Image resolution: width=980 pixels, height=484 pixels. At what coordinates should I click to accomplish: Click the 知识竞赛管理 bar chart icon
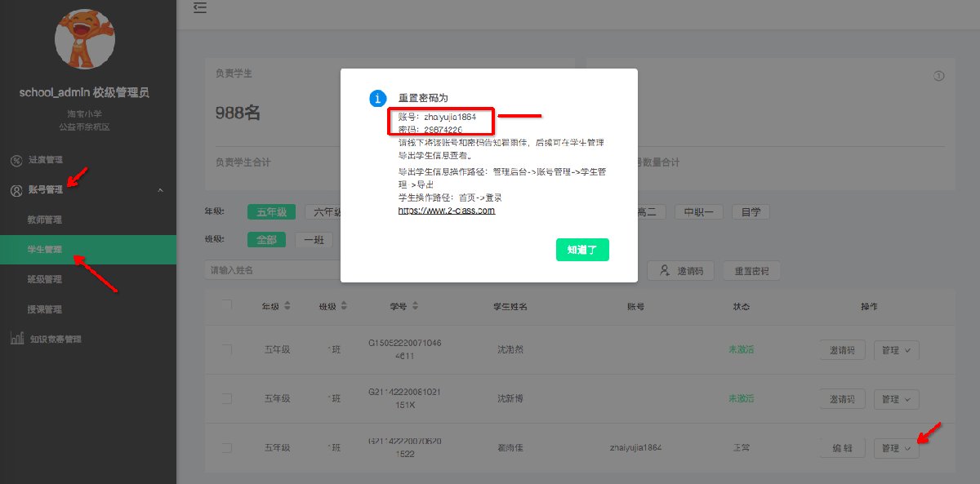pos(16,339)
